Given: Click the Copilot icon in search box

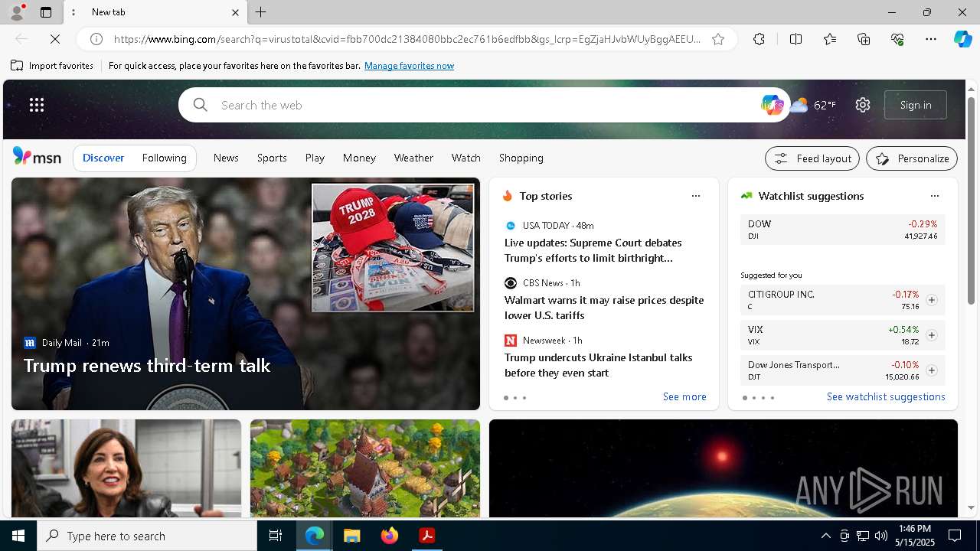Looking at the screenshot, I should click(772, 105).
